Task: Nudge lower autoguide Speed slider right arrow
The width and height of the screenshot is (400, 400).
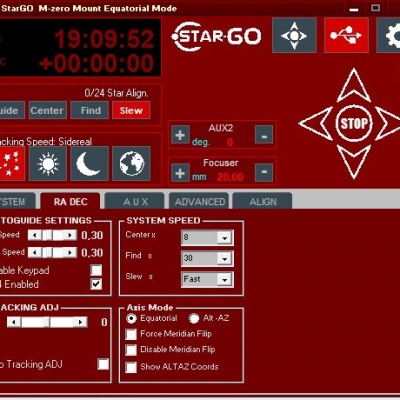Action: point(70,252)
